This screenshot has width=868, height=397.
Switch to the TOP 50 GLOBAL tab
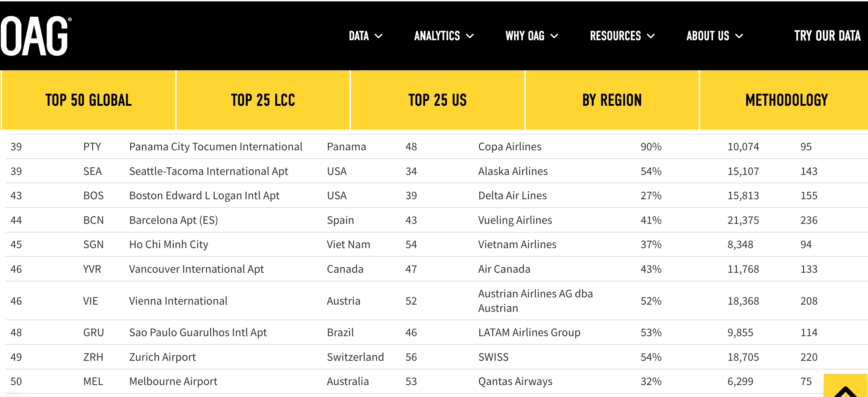(x=88, y=100)
